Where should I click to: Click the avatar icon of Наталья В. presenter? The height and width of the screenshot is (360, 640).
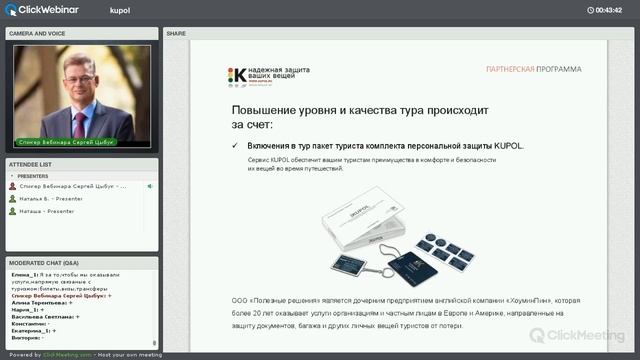[13, 199]
